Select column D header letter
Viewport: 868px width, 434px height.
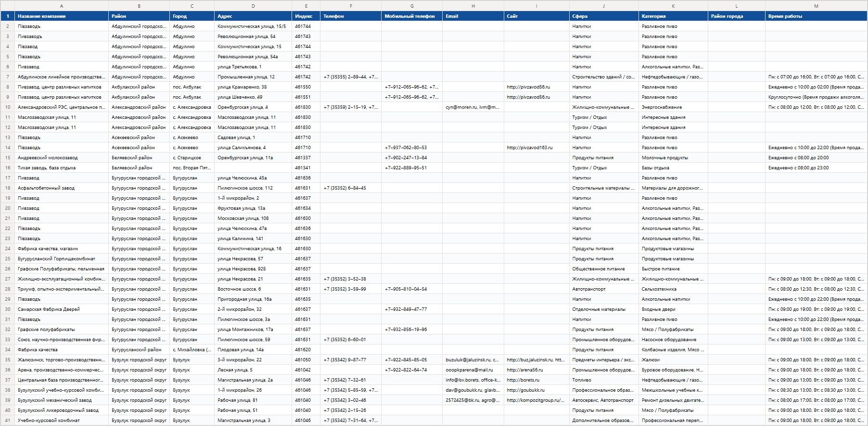[253, 6]
